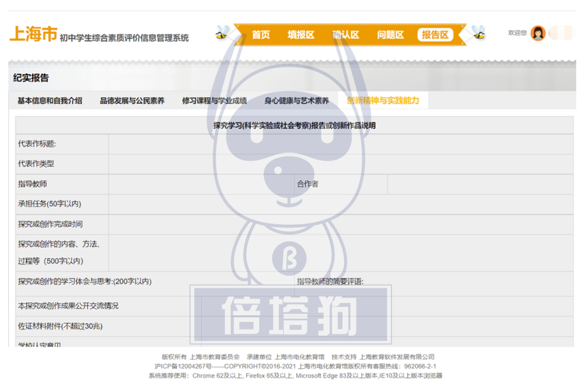The width and height of the screenshot is (587, 392).
Task: Open the 确认区 navigation item
Action: (346, 35)
